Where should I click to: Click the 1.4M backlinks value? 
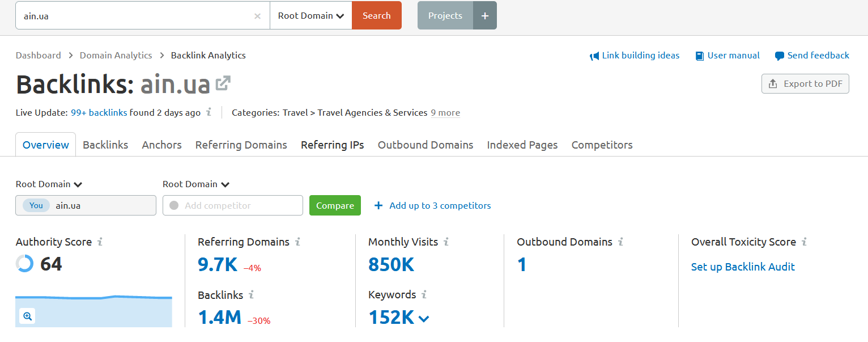pos(220,317)
